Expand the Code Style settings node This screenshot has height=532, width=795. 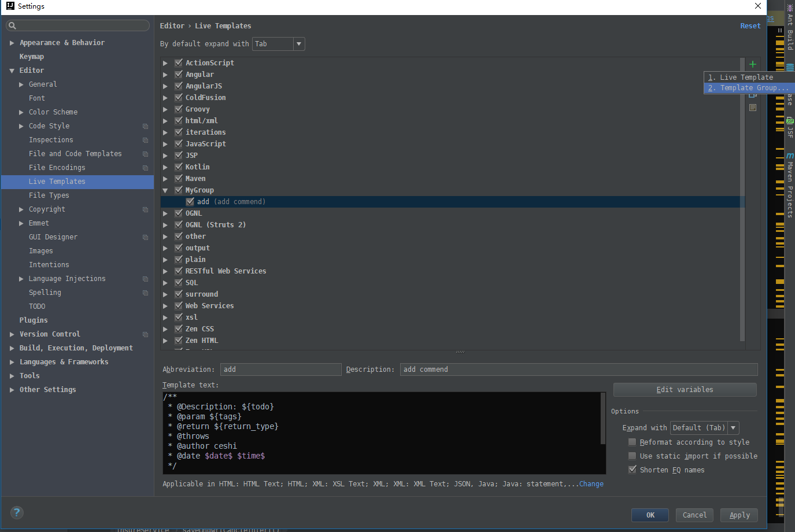pos(21,126)
